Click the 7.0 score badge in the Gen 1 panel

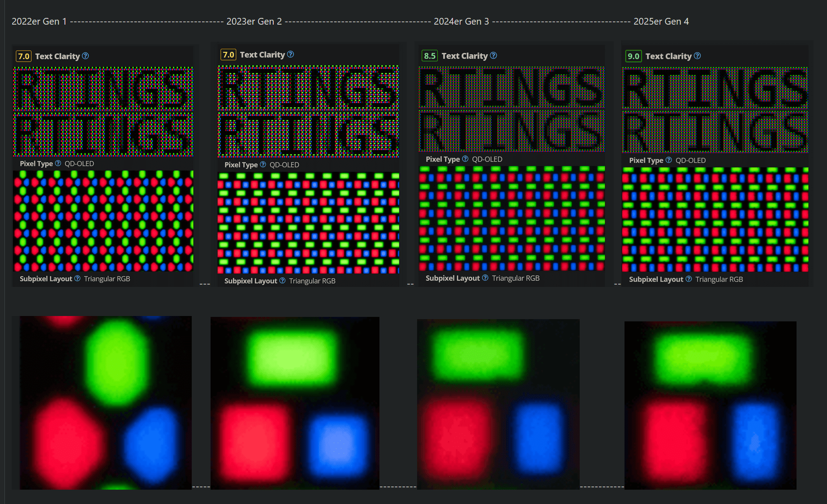(24, 56)
